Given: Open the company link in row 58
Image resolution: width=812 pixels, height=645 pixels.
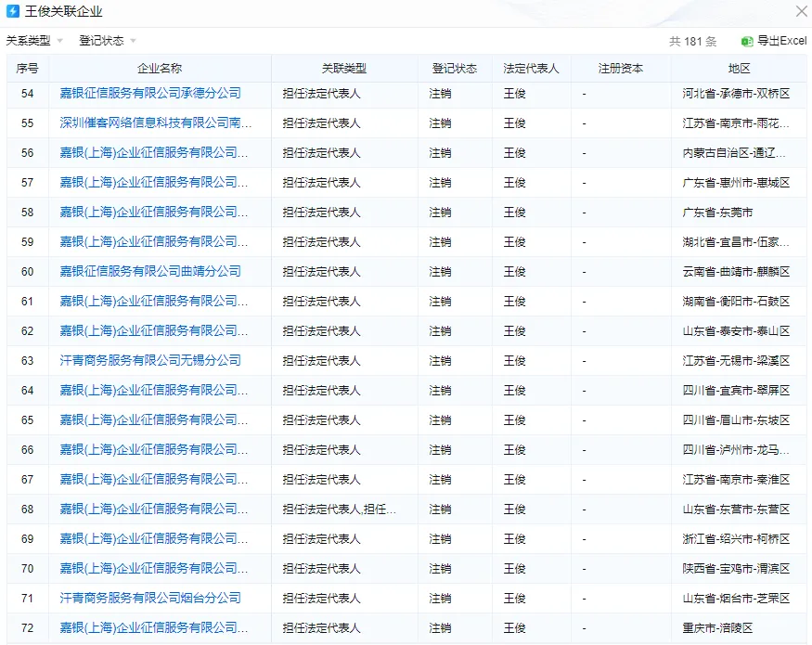Looking at the screenshot, I should click(154, 212).
